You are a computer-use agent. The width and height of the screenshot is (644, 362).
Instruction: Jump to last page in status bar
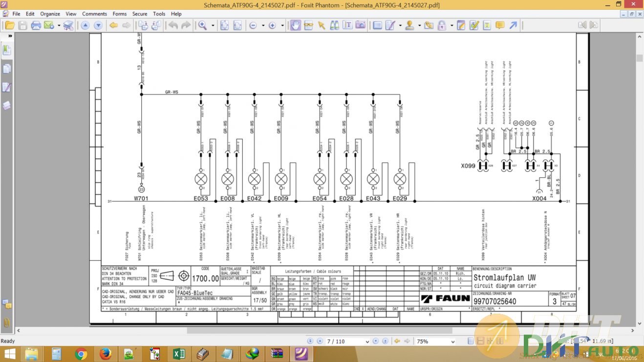click(x=386, y=341)
